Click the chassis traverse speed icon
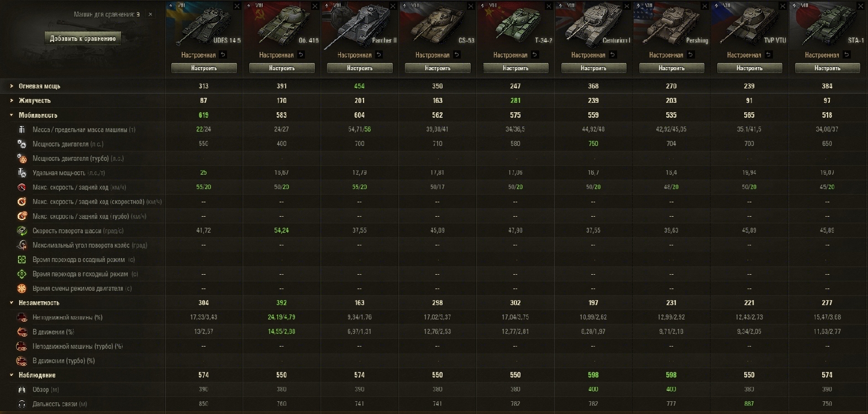The height and width of the screenshot is (414, 868). click(22, 230)
